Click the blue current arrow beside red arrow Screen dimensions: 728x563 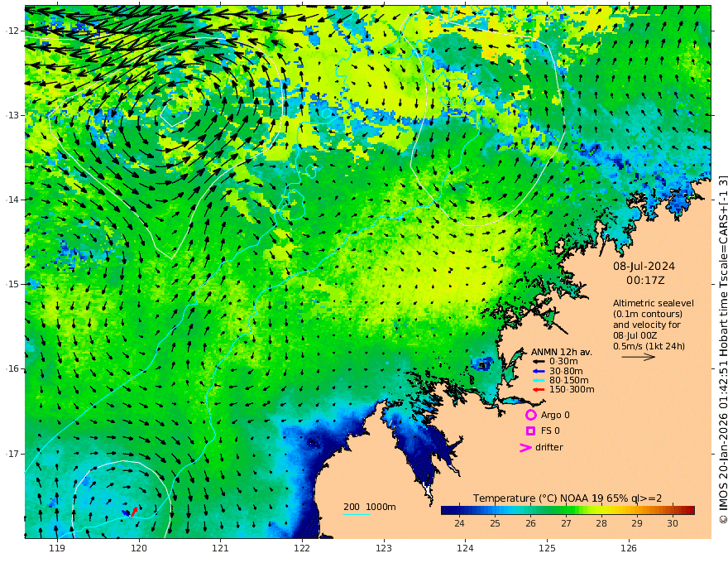(126, 512)
